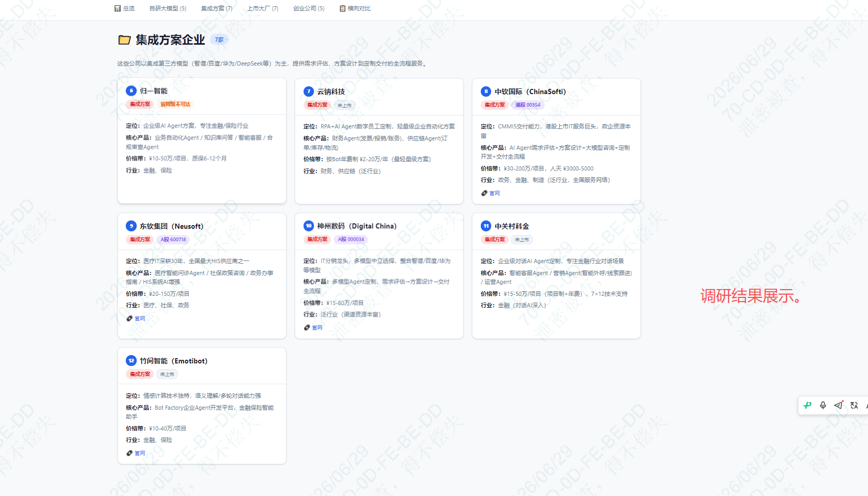This screenshot has width=868, height=496.
Task: Click industry text 医疗、社保、政务
Action: pos(166,305)
